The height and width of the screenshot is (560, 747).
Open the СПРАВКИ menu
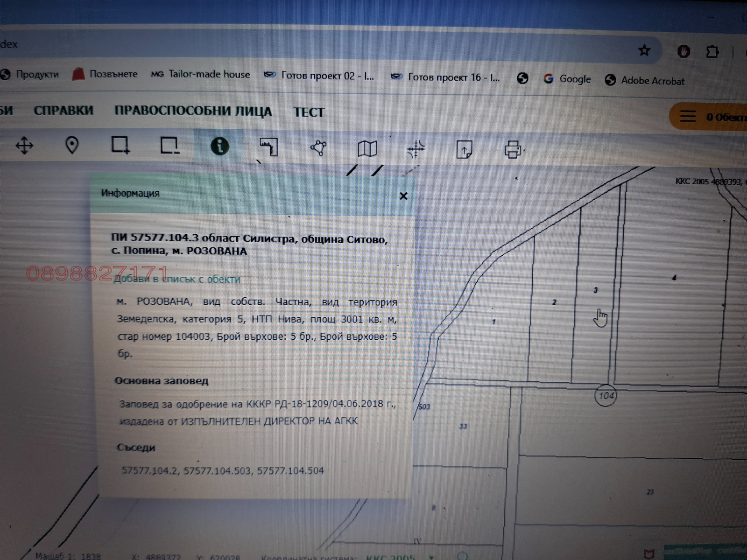63,111
